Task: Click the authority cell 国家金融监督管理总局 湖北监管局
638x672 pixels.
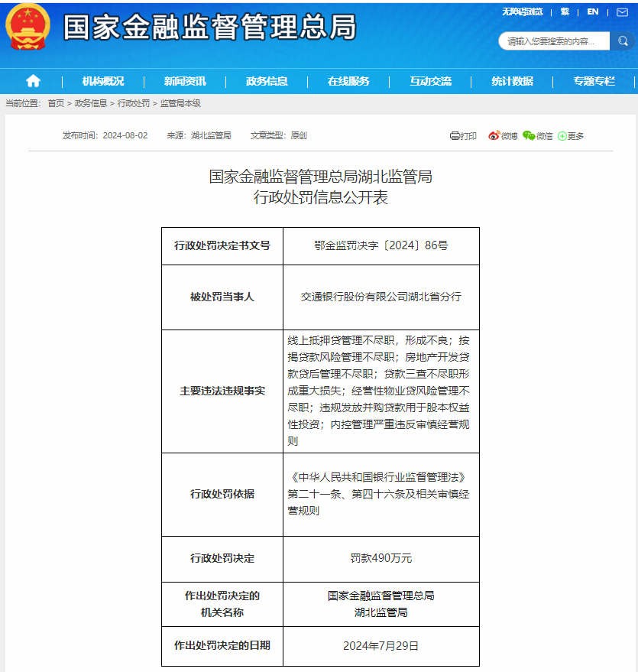Action: [x=381, y=604]
